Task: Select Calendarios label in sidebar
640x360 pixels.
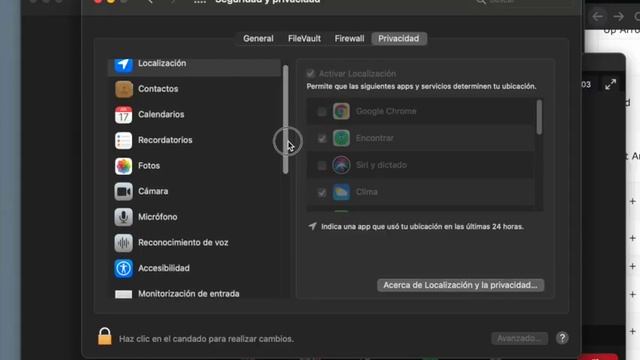Action: click(161, 115)
